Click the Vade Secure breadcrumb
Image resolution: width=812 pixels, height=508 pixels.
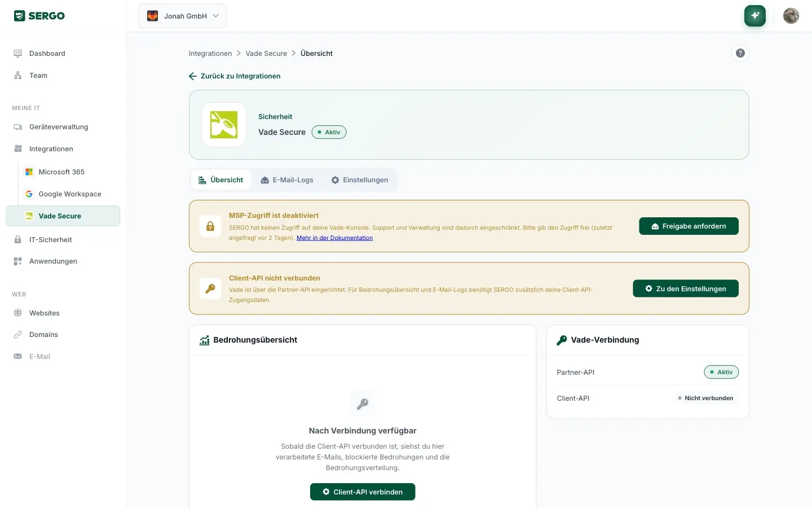coord(266,54)
